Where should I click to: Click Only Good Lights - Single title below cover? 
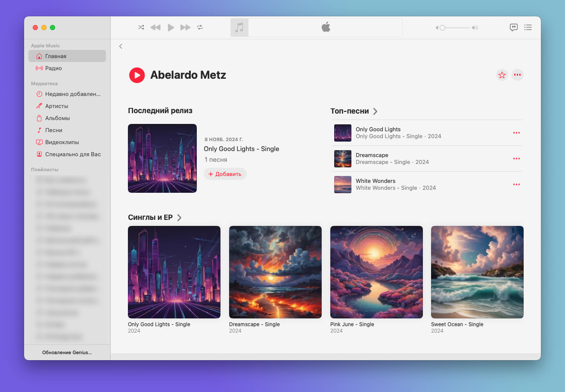coord(159,324)
